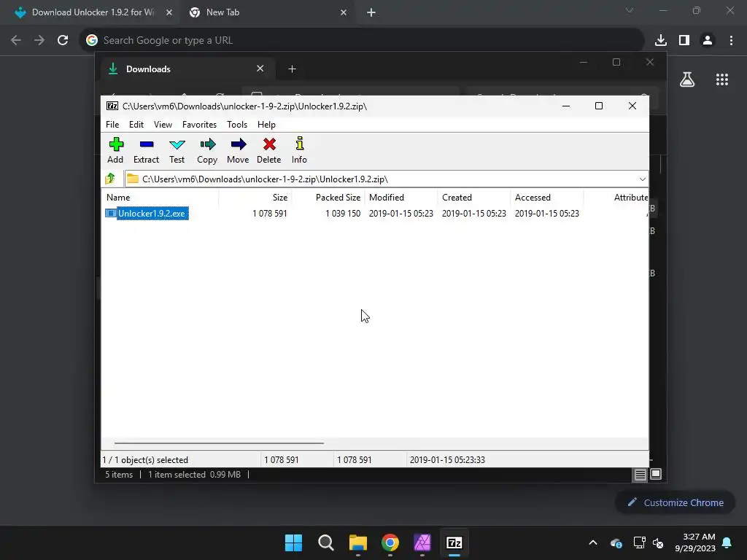Toggle the Chrome side panel icon

click(684, 40)
